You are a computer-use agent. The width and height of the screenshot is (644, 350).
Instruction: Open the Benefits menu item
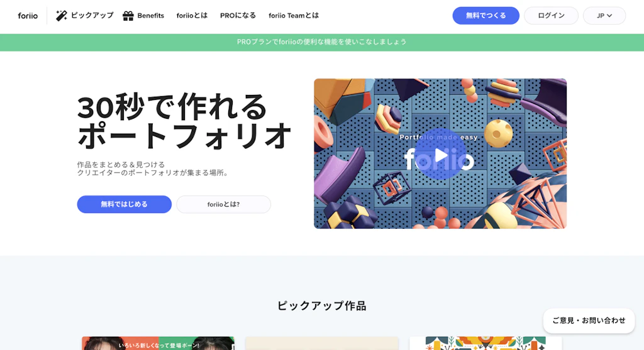click(150, 16)
